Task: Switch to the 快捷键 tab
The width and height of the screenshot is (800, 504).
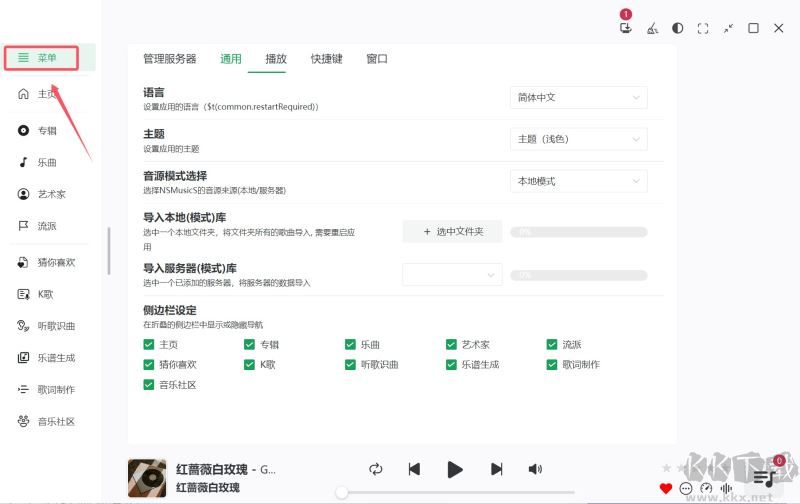Action: pos(326,59)
